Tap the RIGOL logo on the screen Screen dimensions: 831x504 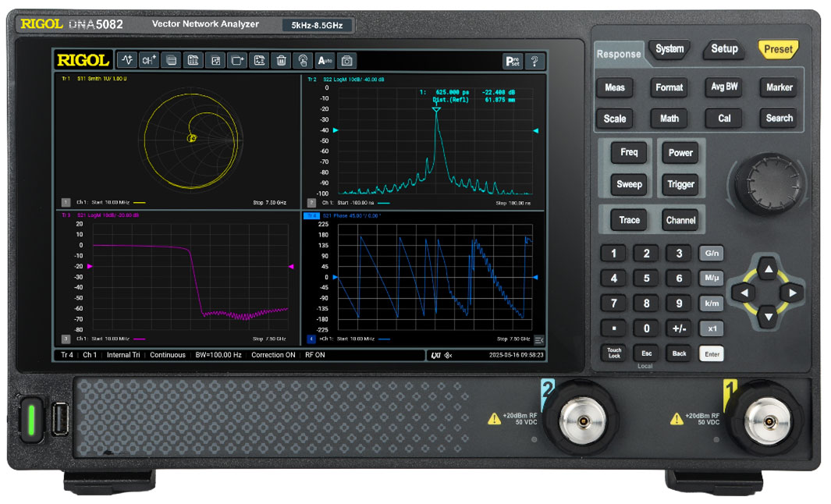(x=83, y=60)
